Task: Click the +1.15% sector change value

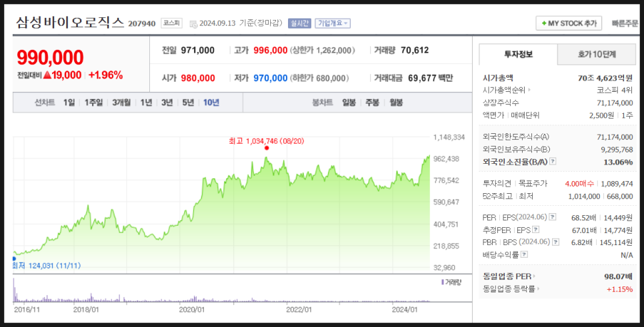Action: [x=620, y=289]
